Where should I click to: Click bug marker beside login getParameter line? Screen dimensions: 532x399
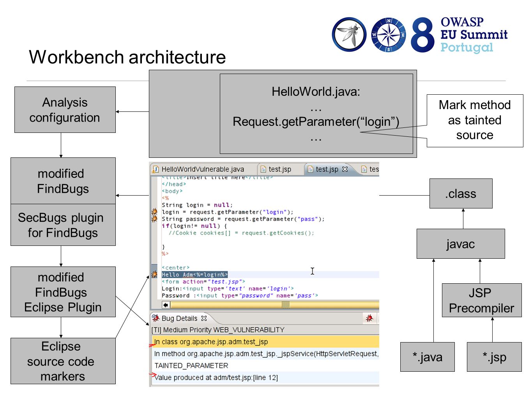click(154, 212)
